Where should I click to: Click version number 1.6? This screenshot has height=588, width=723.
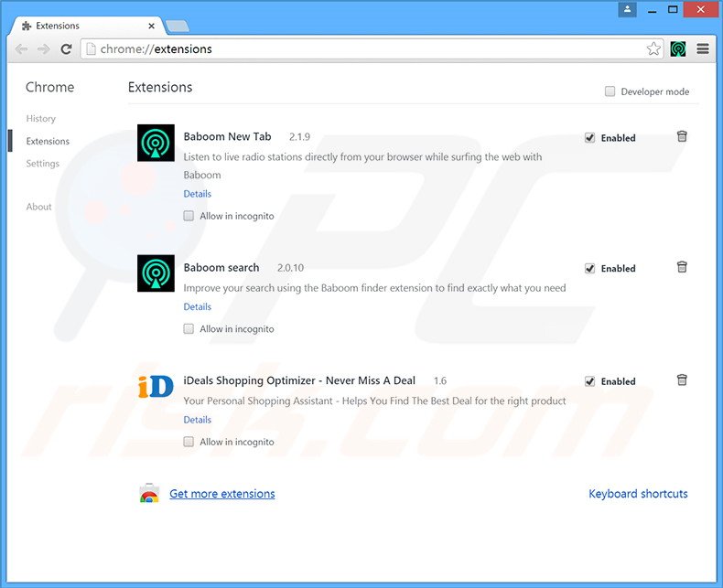440,380
